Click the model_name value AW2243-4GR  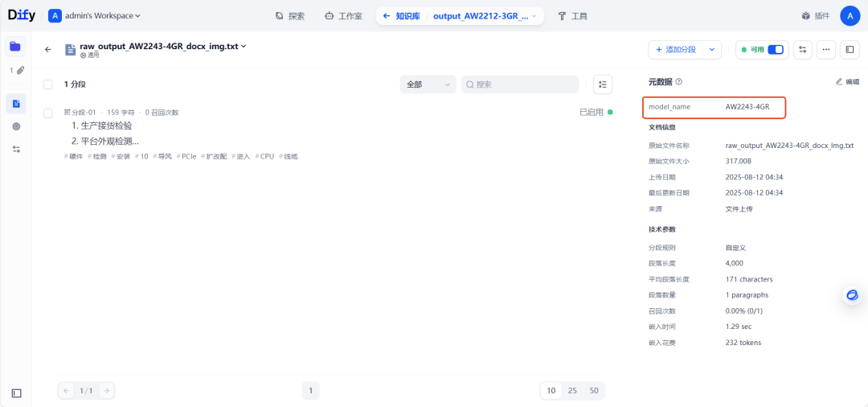point(747,107)
